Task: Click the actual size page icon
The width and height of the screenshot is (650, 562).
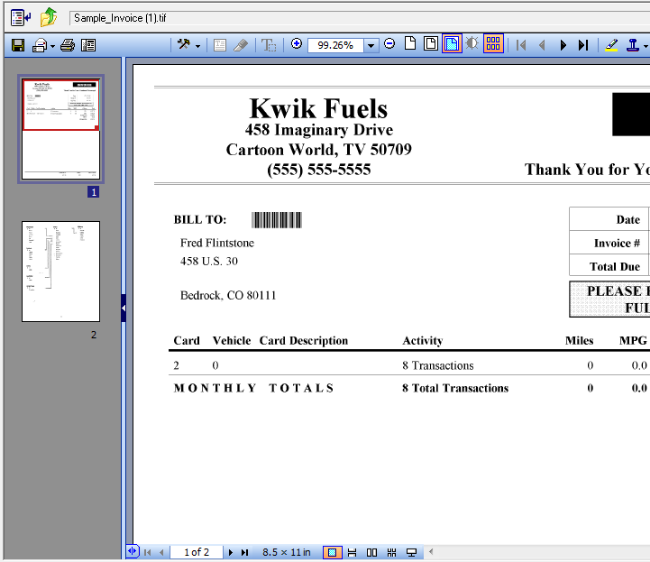Action: click(x=410, y=44)
